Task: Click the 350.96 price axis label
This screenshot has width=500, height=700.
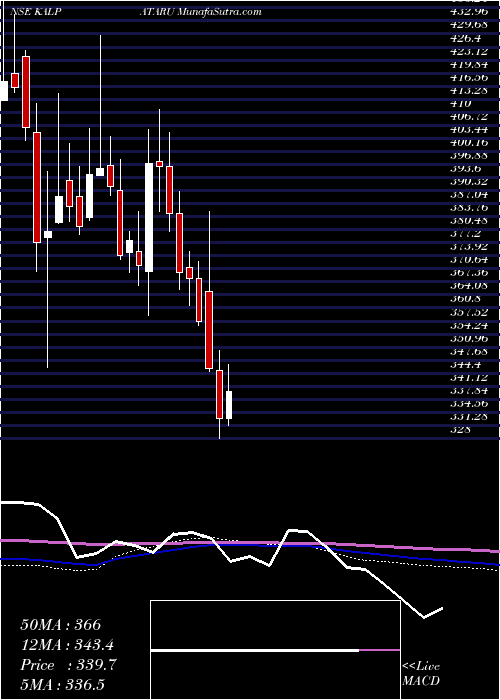Action: (468, 338)
